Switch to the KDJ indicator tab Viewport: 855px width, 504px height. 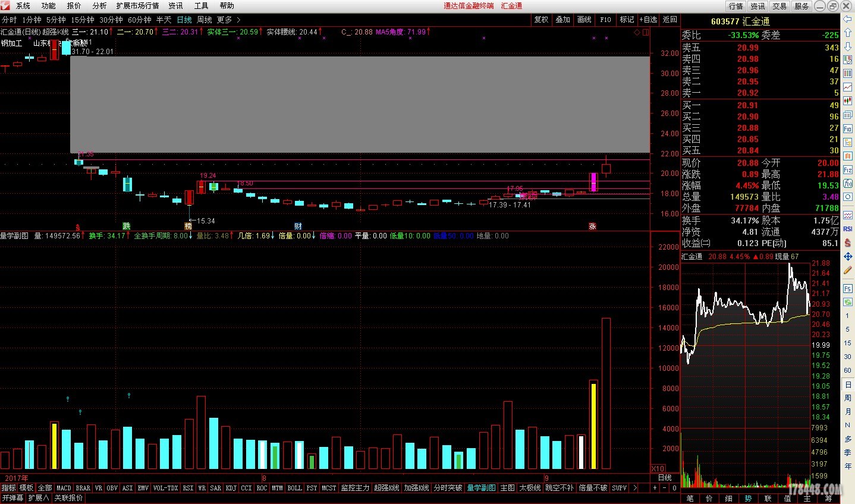coord(231,488)
